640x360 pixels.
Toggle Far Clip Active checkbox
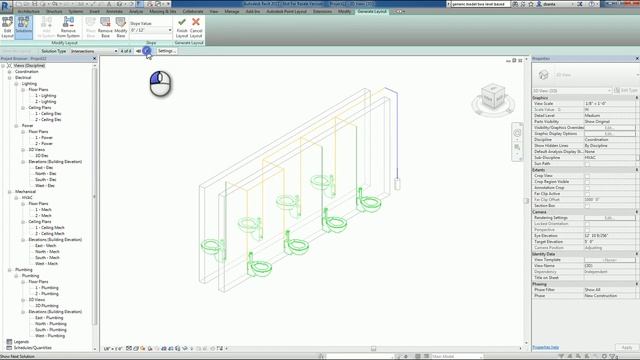(x=587, y=193)
